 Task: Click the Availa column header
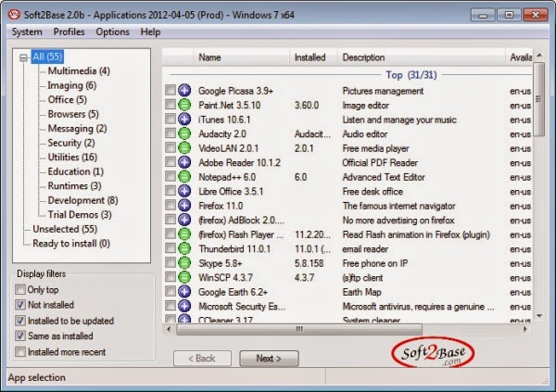(x=519, y=57)
